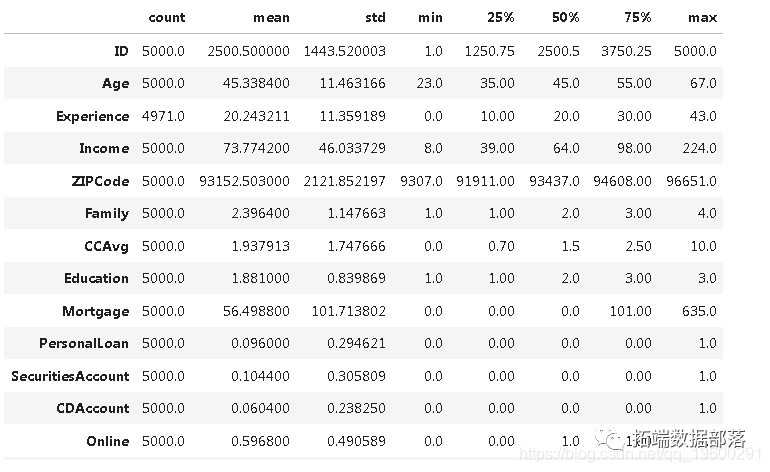Click CCAvg 25% value 0.70
770x472 pixels.
pyautogui.click(x=501, y=246)
